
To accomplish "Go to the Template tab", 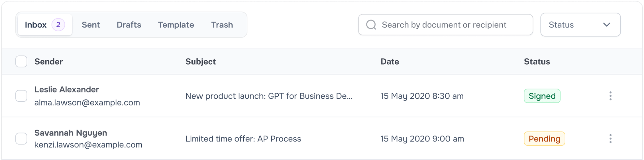I will (176, 25).
